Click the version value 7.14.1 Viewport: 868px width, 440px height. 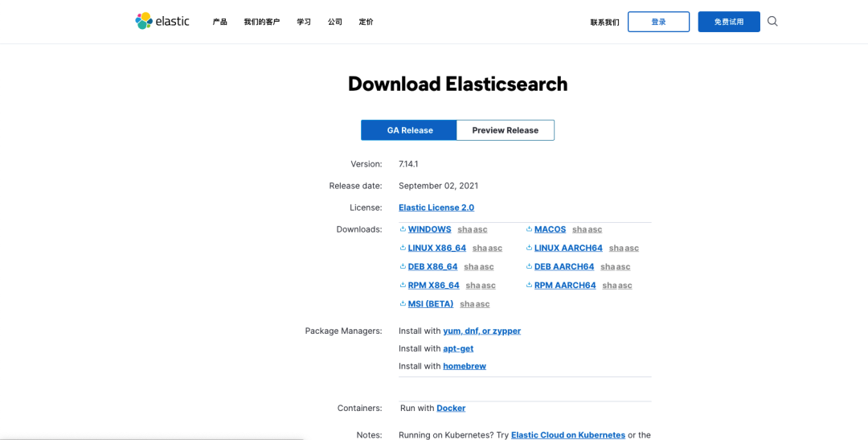407,164
